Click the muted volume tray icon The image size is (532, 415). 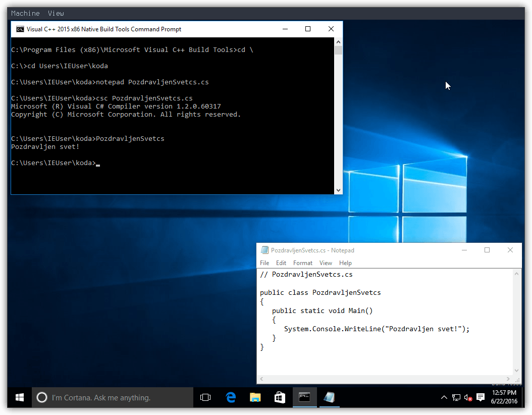(468, 398)
